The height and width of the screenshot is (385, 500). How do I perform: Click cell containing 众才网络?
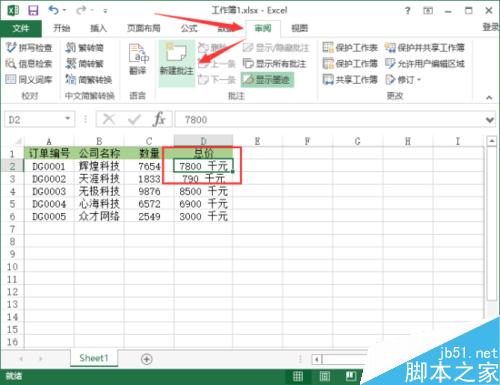point(99,217)
